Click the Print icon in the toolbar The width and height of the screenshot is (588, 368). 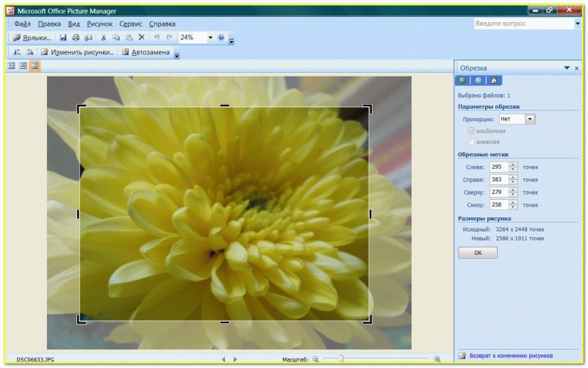76,37
